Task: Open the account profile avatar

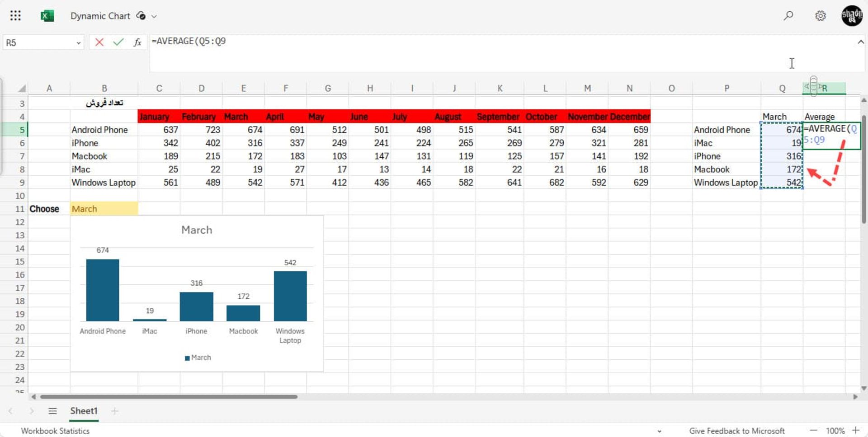Action: coord(852,16)
